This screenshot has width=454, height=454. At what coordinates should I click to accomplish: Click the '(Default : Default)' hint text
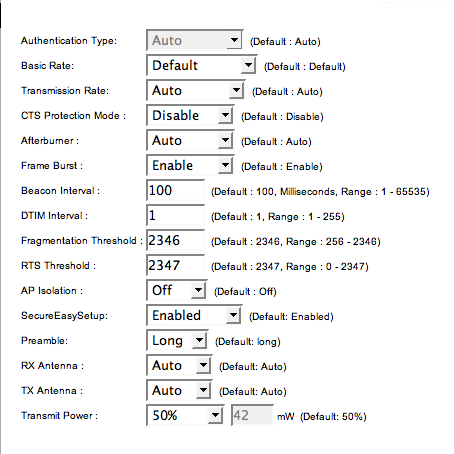pos(305,67)
